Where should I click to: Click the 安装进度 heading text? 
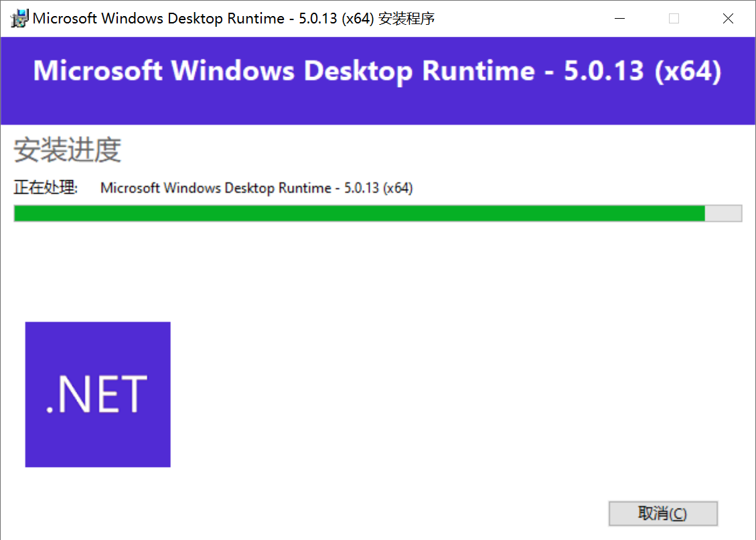(67, 149)
